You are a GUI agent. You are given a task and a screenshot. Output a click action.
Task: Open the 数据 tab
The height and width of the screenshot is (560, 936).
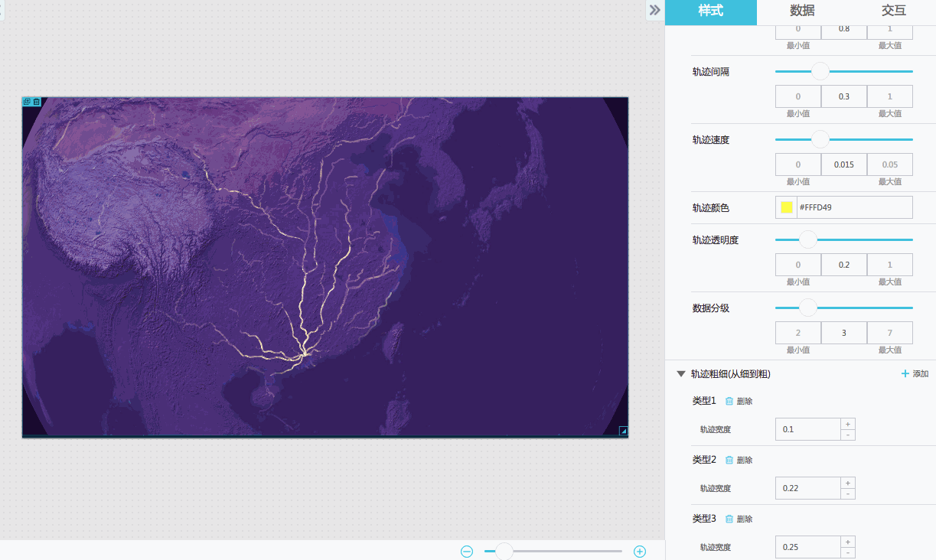coord(802,11)
